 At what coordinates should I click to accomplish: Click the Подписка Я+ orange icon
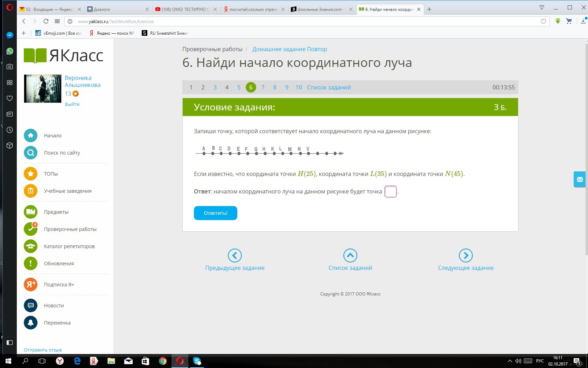coord(31,284)
